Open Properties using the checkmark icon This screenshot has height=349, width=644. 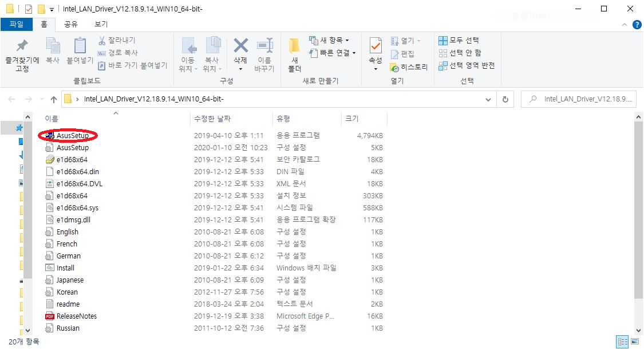pyautogui.click(x=375, y=46)
